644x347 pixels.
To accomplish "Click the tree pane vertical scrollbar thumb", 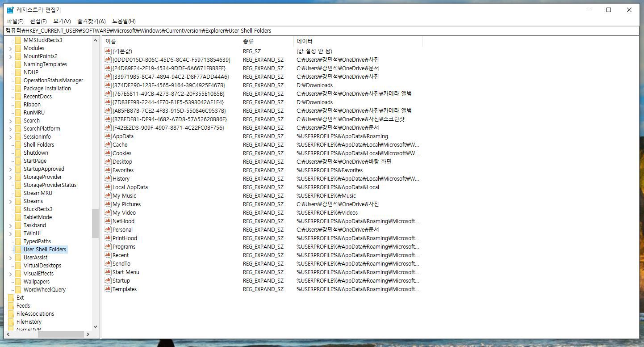I will click(x=95, y=224).
